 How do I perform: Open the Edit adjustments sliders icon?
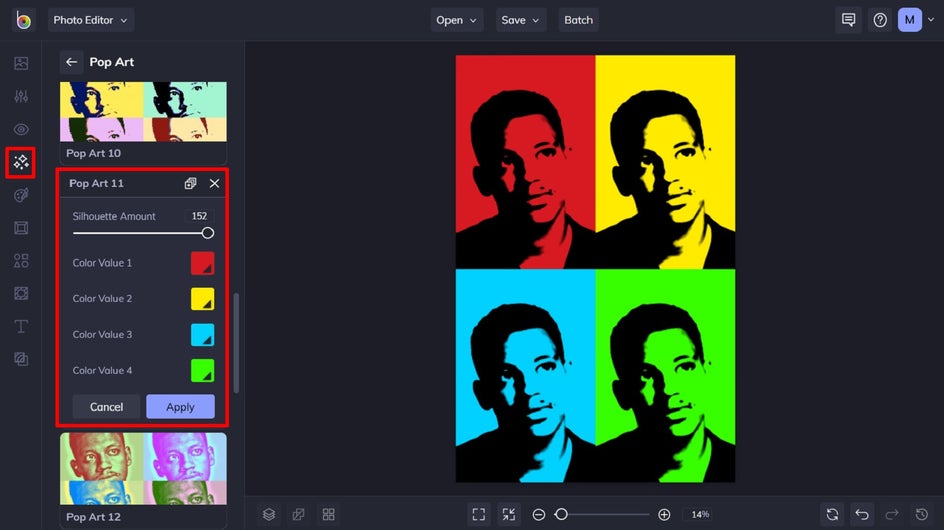[x=21, y=96]
